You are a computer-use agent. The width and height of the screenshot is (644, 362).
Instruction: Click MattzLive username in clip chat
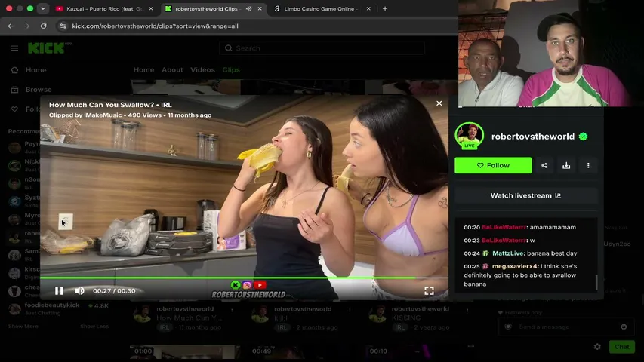[x=508, y=253]
